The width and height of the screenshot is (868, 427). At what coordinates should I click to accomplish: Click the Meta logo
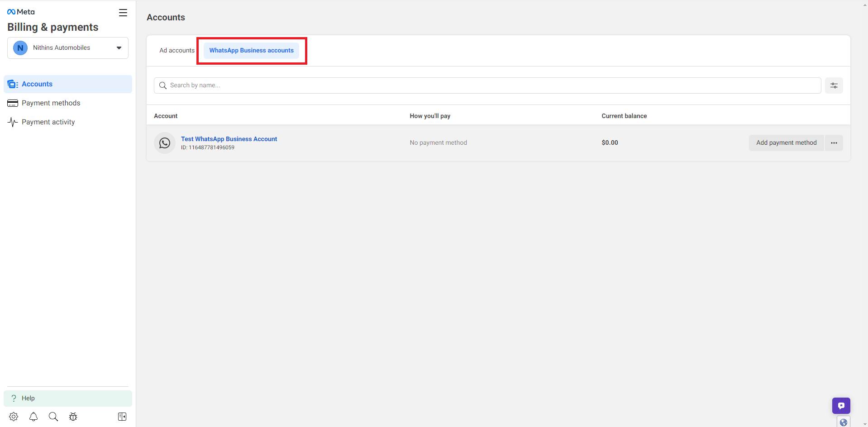(x=21, y=12)
